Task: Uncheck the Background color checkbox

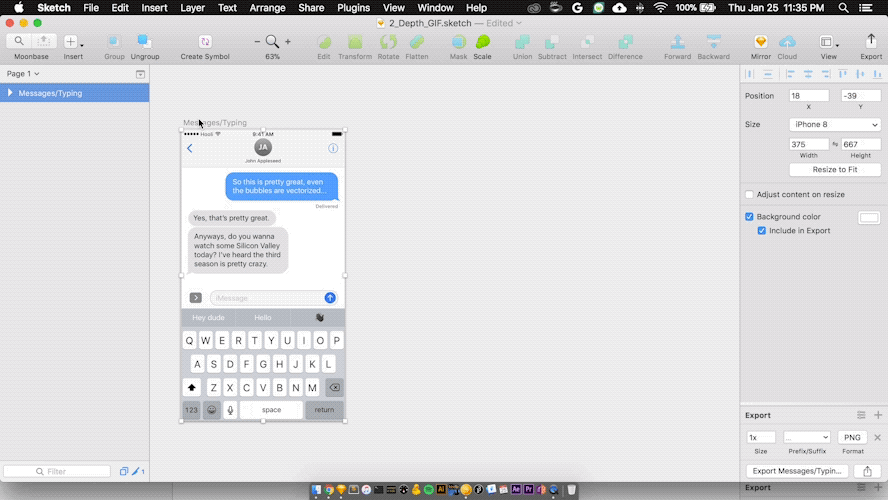Action: click(750, 217)
